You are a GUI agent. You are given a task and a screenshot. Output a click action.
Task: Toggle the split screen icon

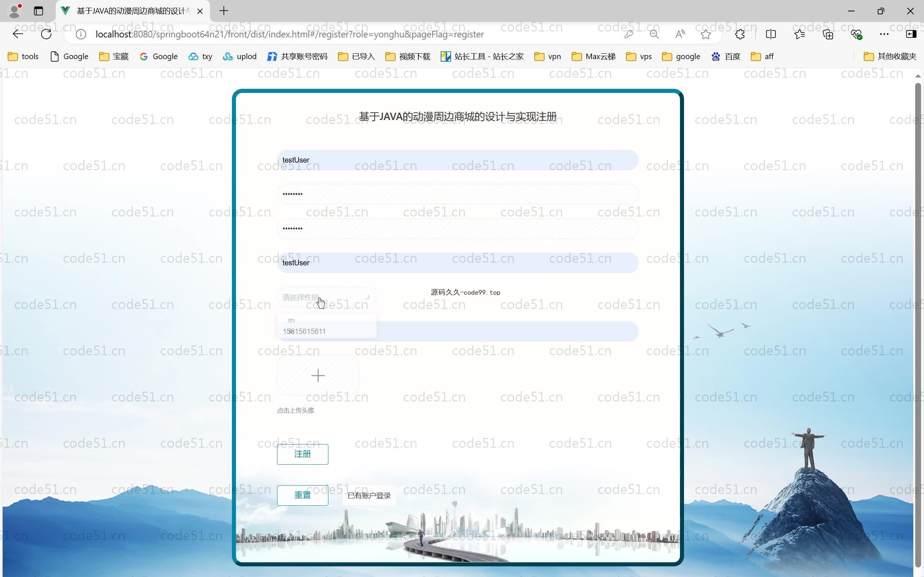pos(771,35)
